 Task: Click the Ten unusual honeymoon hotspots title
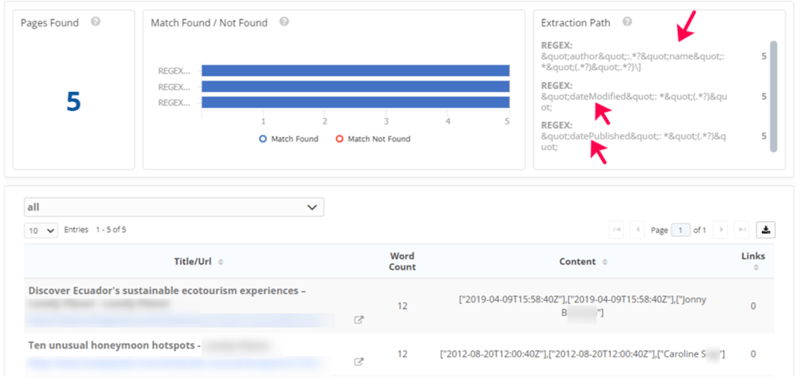pyautogui.click(x=112, y=346)
